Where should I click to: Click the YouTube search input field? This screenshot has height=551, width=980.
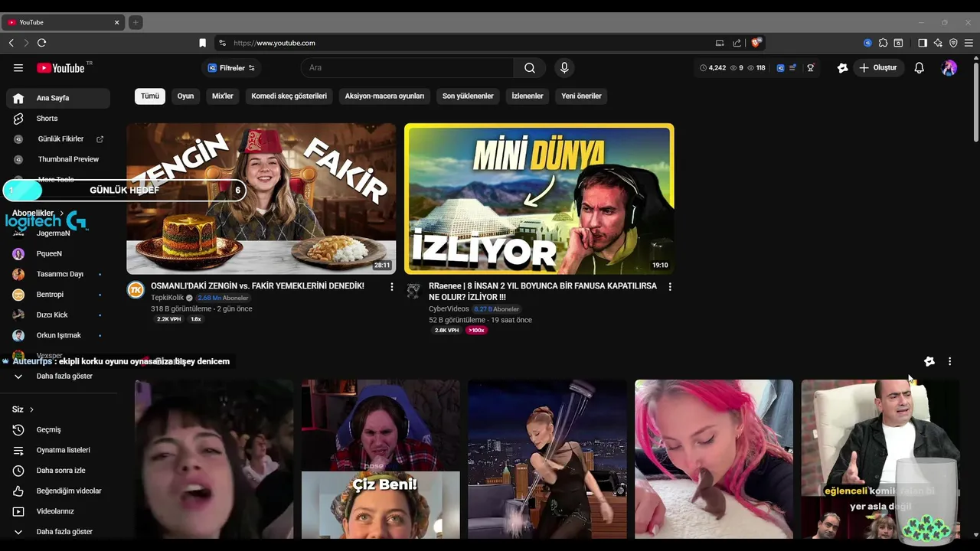click(x=407, y=68)
